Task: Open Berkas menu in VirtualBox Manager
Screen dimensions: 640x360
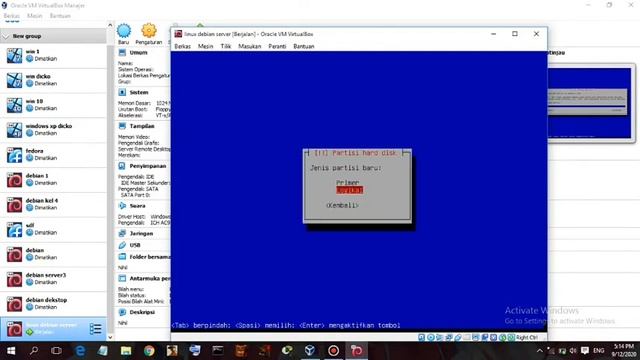Action: [x=11, y=16]
